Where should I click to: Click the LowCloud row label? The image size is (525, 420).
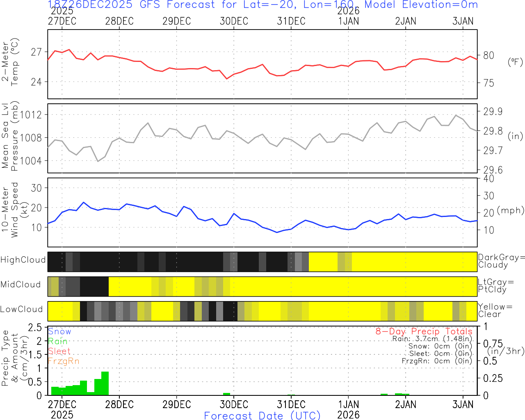21,309
